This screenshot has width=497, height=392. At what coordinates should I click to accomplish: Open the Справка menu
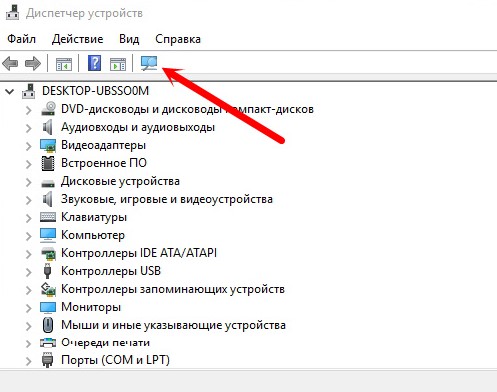pos(178,39)
